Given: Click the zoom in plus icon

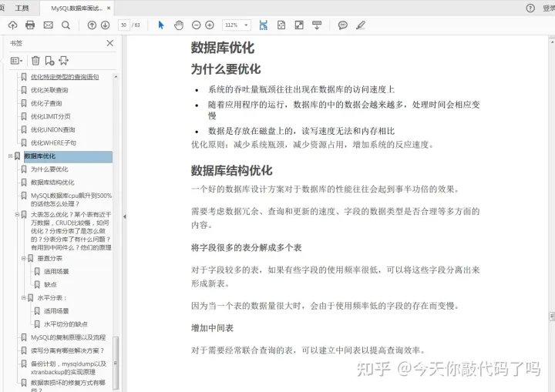Looking at the screenshot, I should (210, 25).
